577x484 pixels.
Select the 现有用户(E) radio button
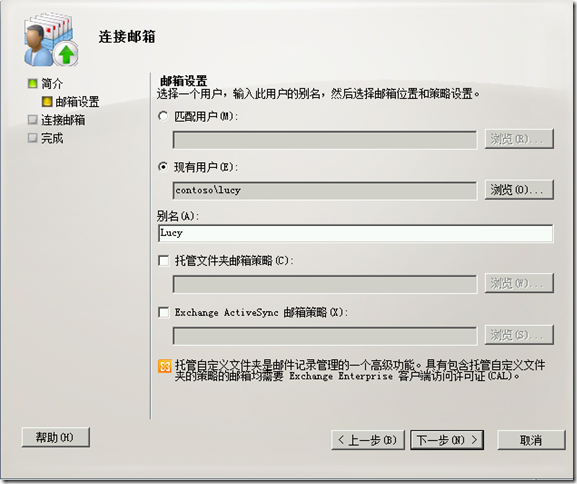click(x=163, y=167)
